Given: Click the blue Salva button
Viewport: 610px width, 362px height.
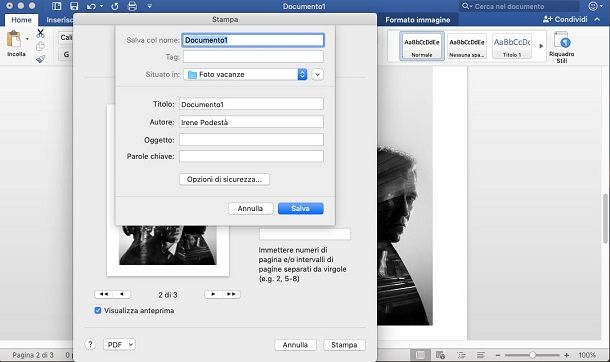Looking at the screenshot, I should coord(301,208).
